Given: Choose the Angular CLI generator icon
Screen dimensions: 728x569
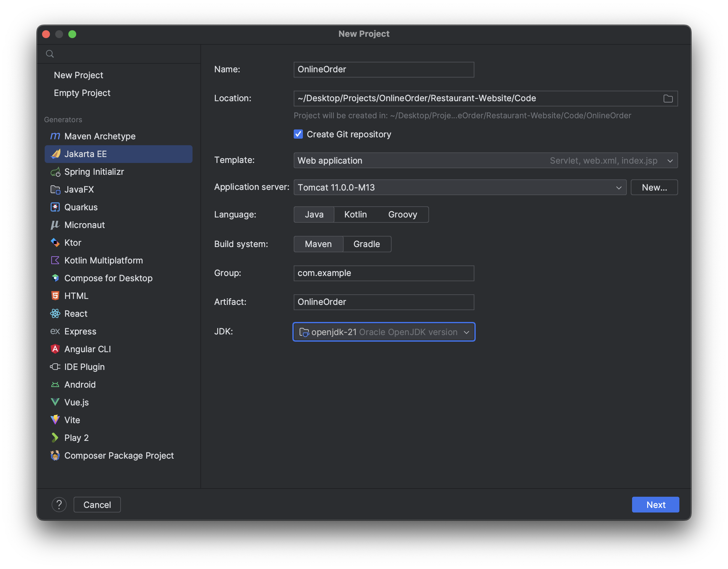Looking at the screenshot, I should [55, 349].
